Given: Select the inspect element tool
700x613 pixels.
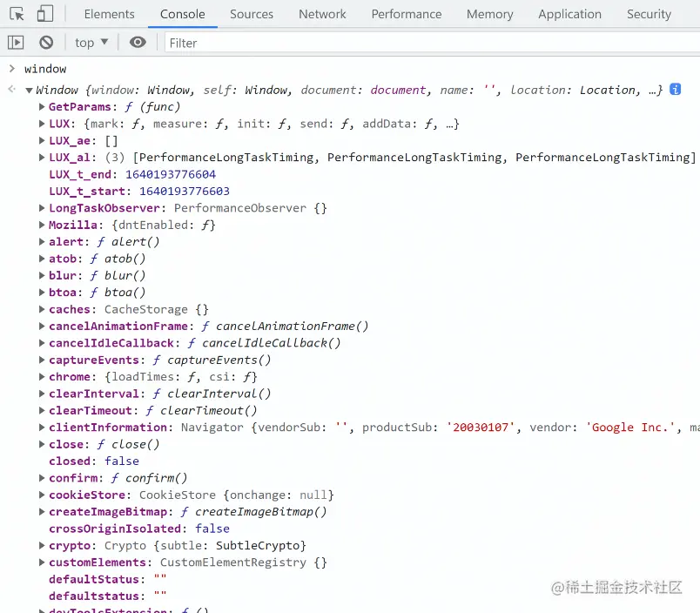Looking at the screenshot, I should [16, 14].
